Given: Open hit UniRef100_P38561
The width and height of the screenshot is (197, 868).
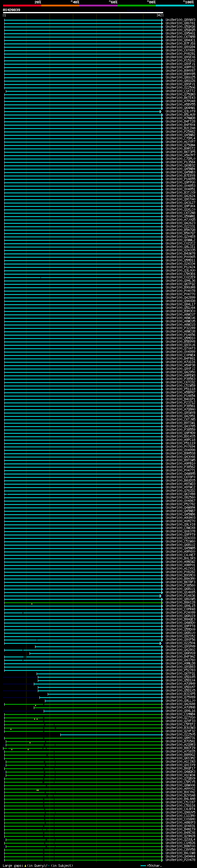Looking at the screenshot, I should (180, 406).
